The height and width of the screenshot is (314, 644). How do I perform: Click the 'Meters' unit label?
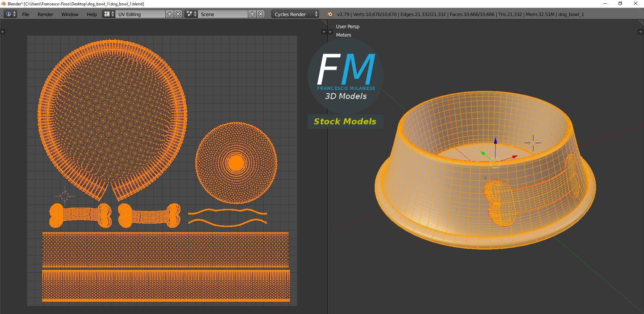point(343,35)
